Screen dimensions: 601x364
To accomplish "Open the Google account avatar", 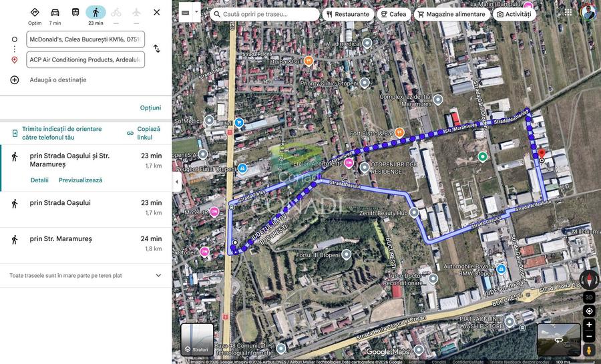I will 588,13.
